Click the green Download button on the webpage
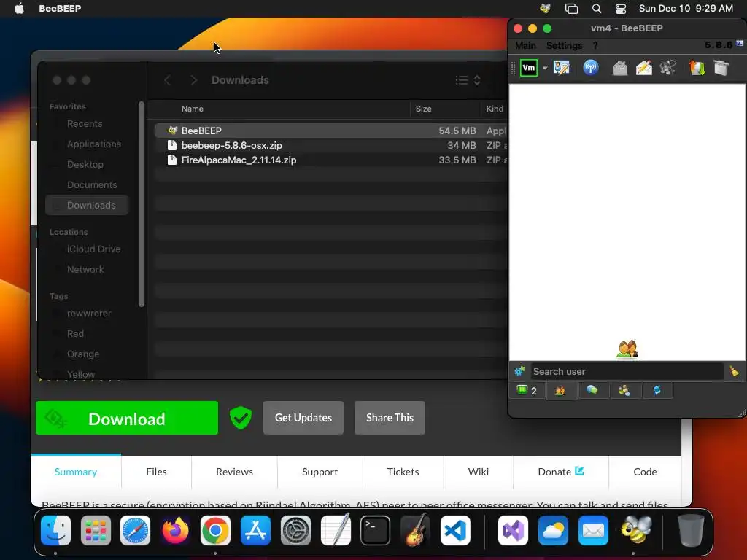This screenshot has height=560, width=747. coord(127,418)
